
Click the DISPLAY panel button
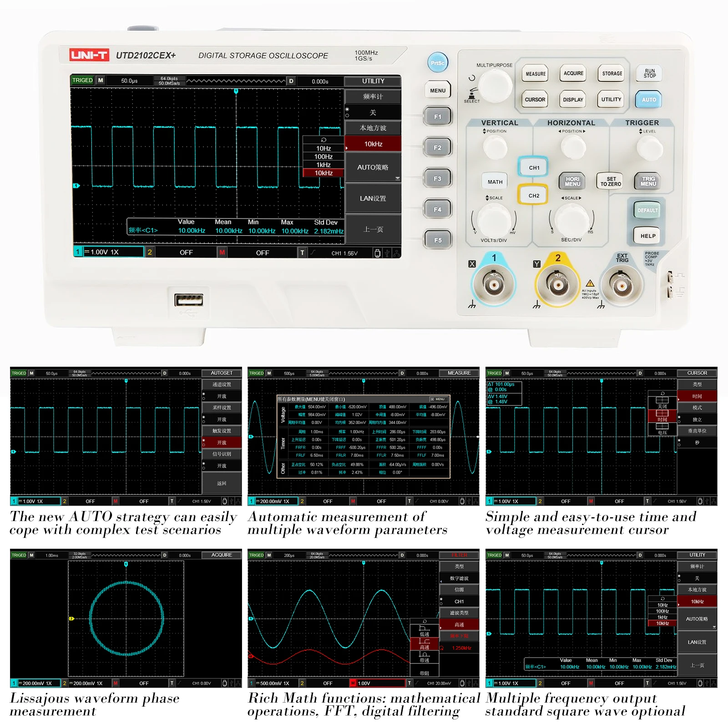point(573,99)
